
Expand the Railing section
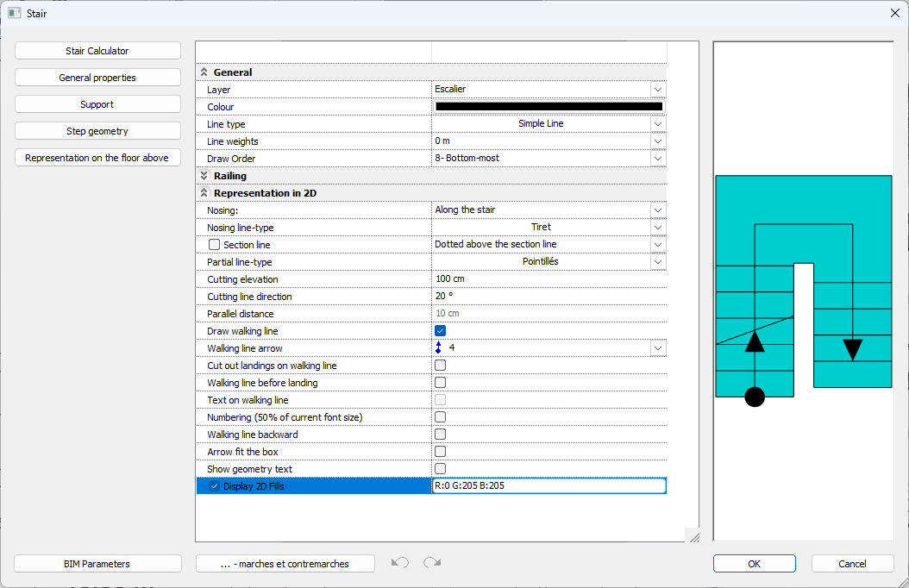point(204,176)
